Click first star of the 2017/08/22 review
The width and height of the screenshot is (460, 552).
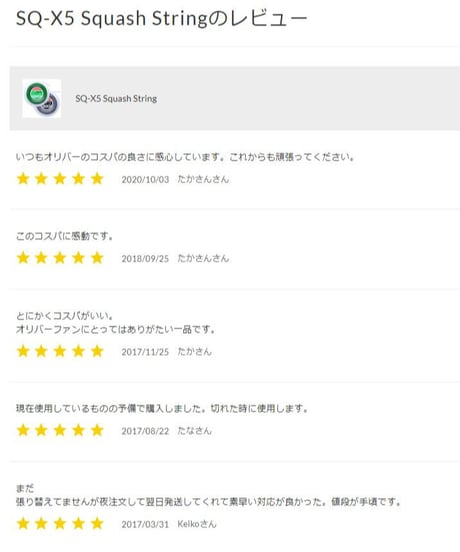[23, 430]
